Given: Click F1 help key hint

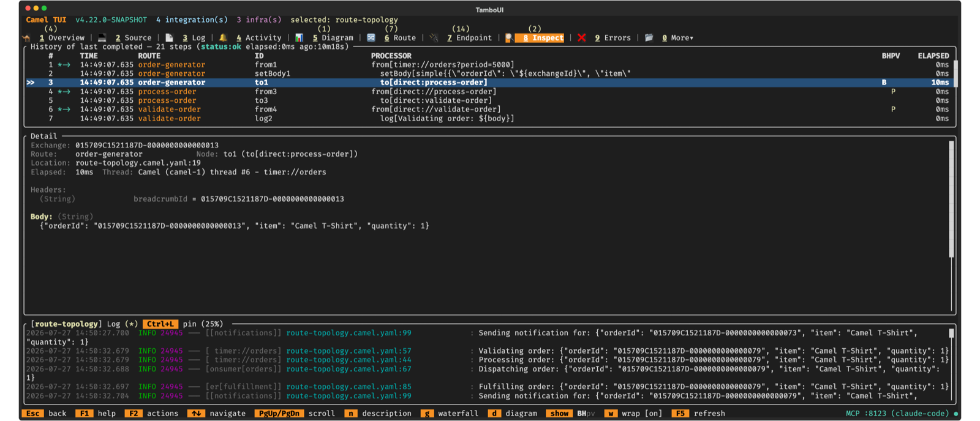Looking at the screenshot, I should (x=96, y=414).
